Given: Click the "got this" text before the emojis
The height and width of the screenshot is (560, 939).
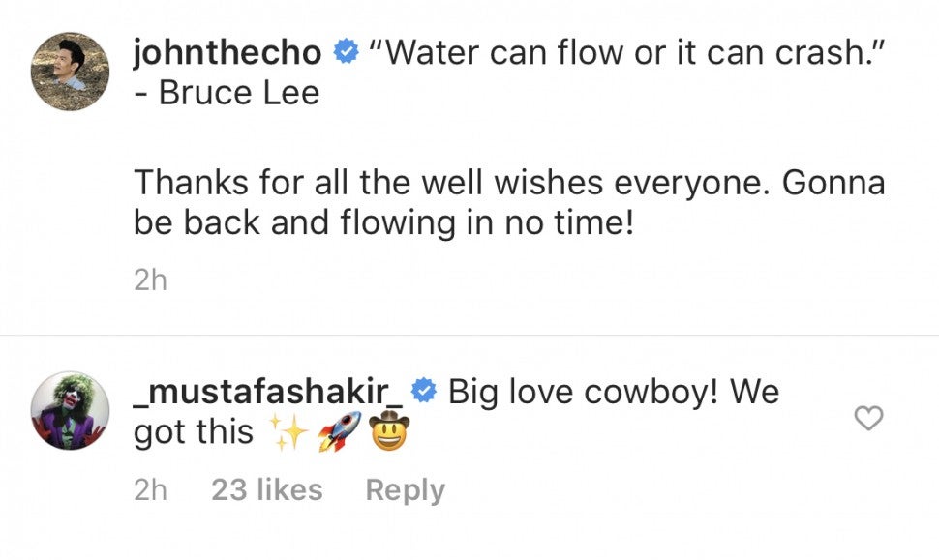Looking at the screenshot, I should tap(193, 432).
